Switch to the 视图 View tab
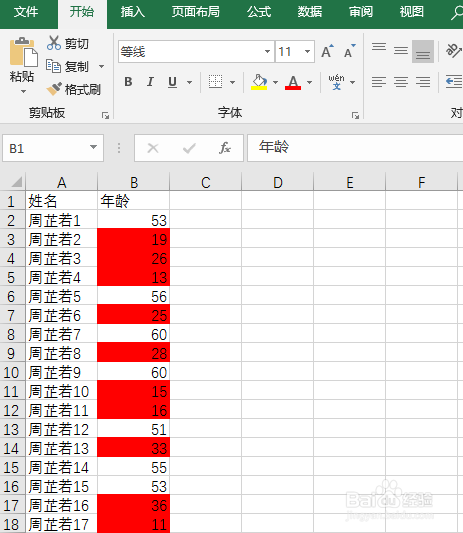Screen dimensions: 463x533 click(412, 12)
